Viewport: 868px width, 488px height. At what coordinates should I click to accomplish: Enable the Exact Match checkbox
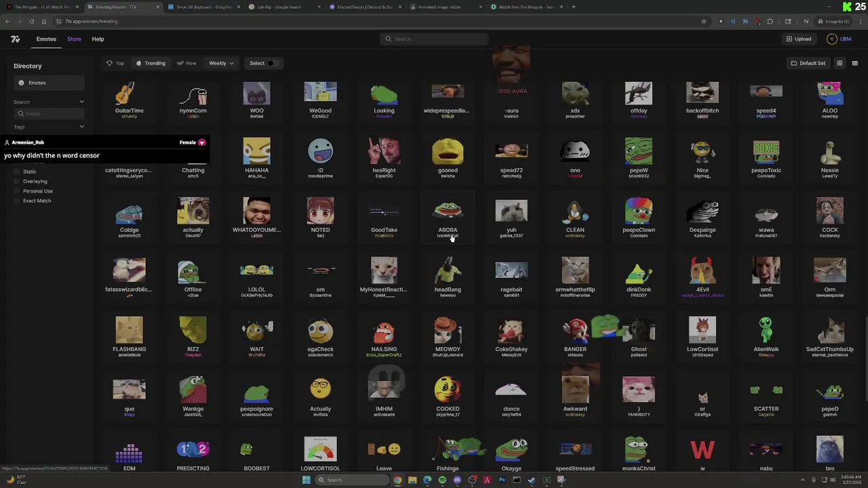tap(18, 201)
